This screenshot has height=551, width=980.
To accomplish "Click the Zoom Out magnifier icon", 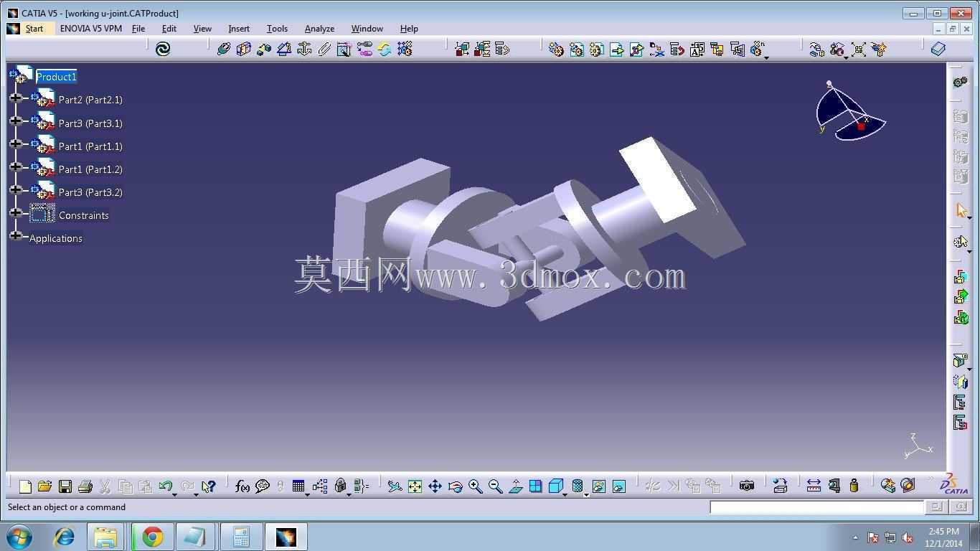I will click(x=495, y=486).
